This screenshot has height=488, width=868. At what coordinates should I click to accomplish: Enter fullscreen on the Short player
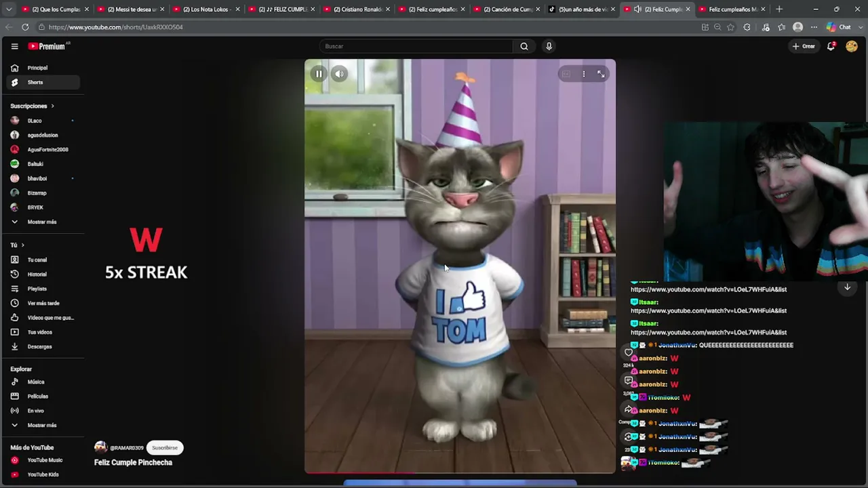coord(601,74)
